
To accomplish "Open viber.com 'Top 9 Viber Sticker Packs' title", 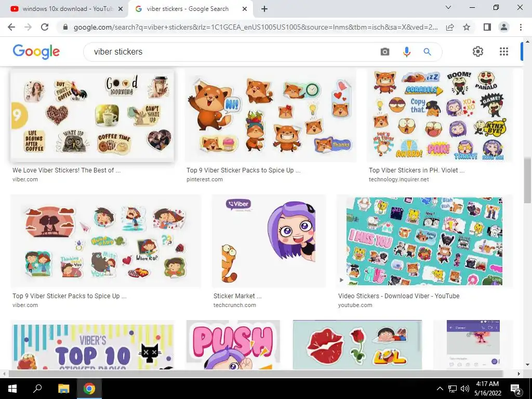I will (70, 296).
